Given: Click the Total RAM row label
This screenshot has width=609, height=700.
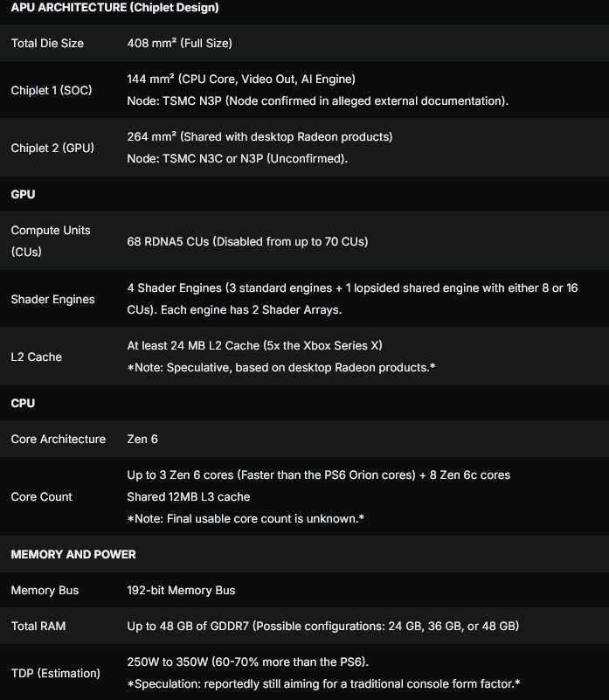Looking at the screenshot, I should tap(38, 627).
